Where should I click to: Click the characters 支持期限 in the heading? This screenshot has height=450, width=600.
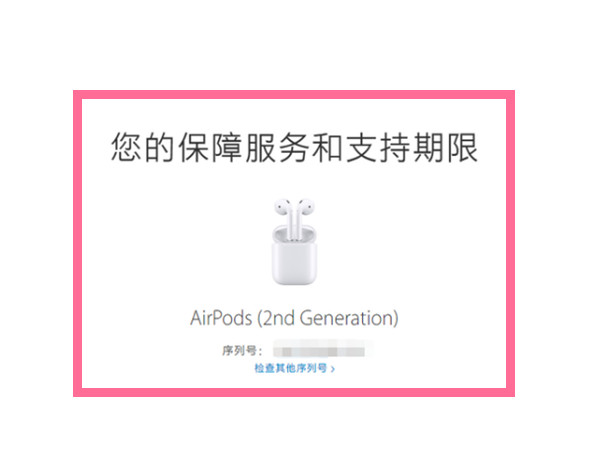coord(412,147)
